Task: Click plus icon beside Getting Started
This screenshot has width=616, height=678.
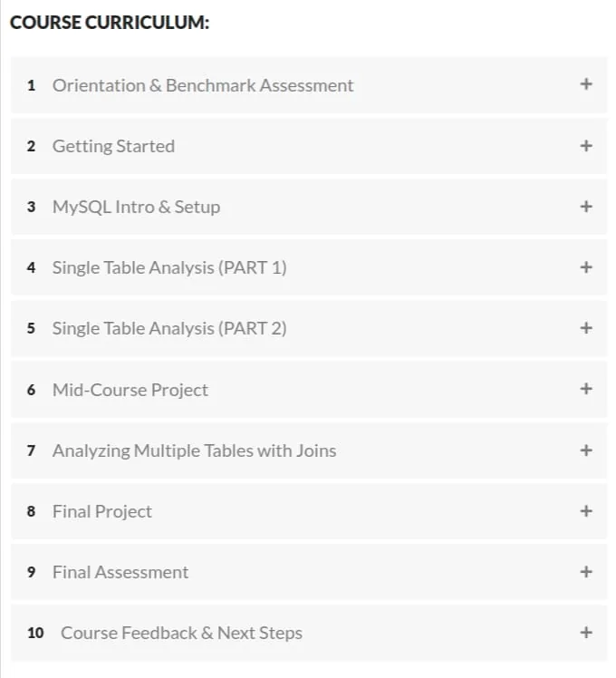Action: (586, 146)
